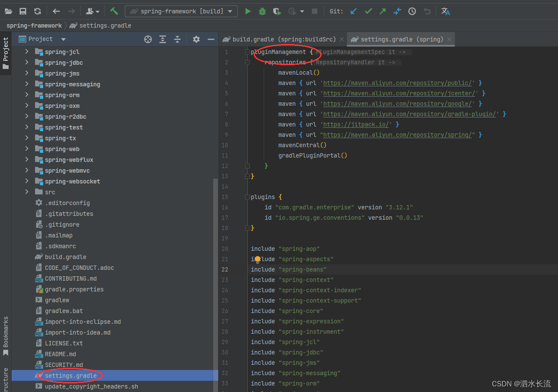The image size is (558, 392).
Task: Open Project panel gear options
Action: coord(196,39)
